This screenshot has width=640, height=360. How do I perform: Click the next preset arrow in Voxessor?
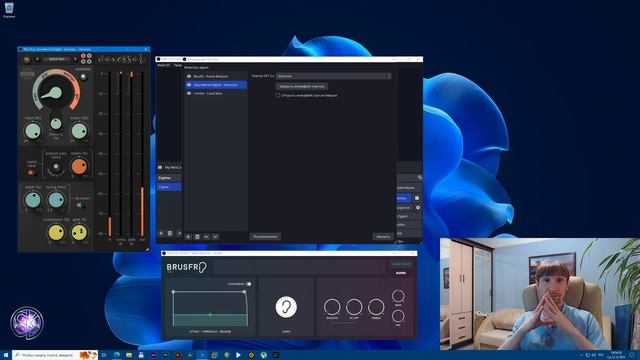(x=75, y=59)
